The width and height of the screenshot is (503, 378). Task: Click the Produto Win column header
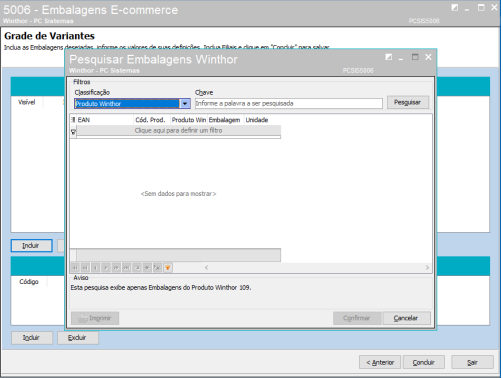click(189, 120)
